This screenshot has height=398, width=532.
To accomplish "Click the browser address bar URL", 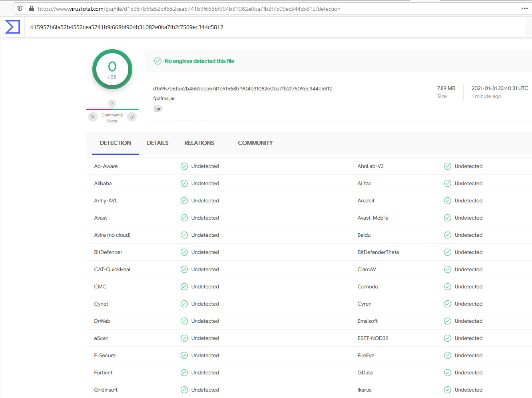I will click(189, 9).
